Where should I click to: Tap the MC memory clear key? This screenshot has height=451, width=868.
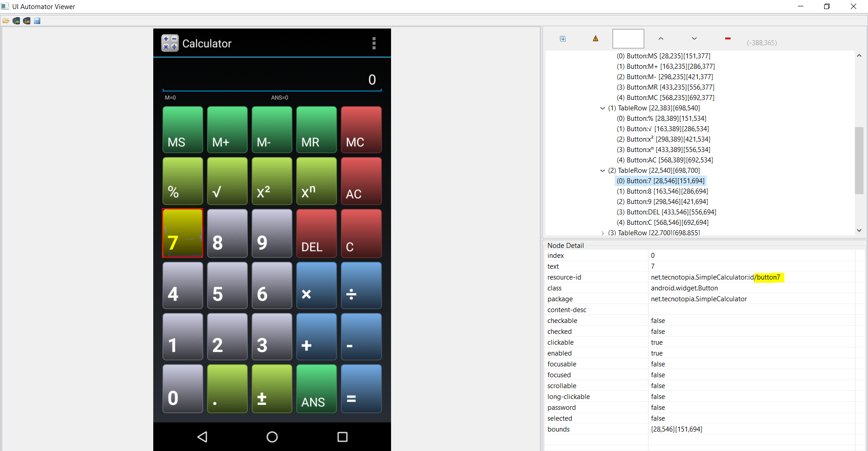[x=361, y=130]
